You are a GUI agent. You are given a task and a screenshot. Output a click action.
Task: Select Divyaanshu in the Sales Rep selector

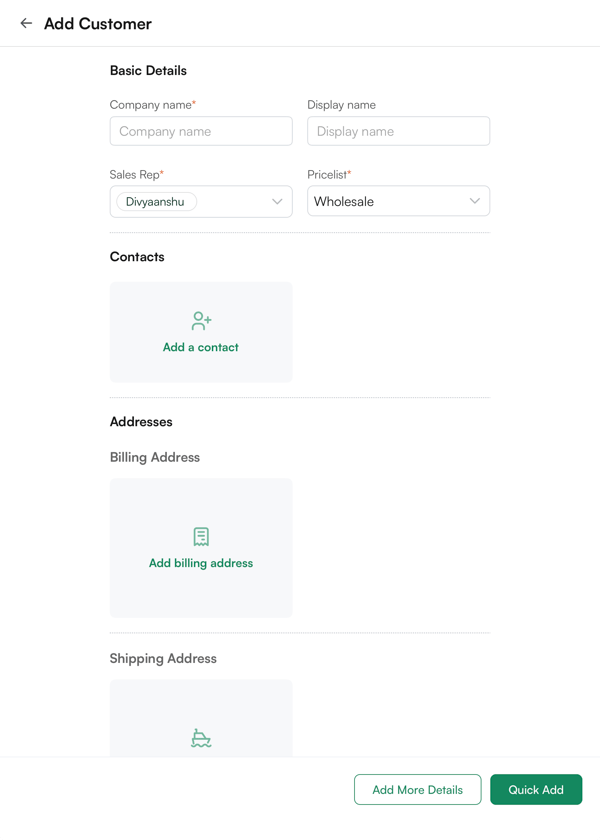point(155,201)
